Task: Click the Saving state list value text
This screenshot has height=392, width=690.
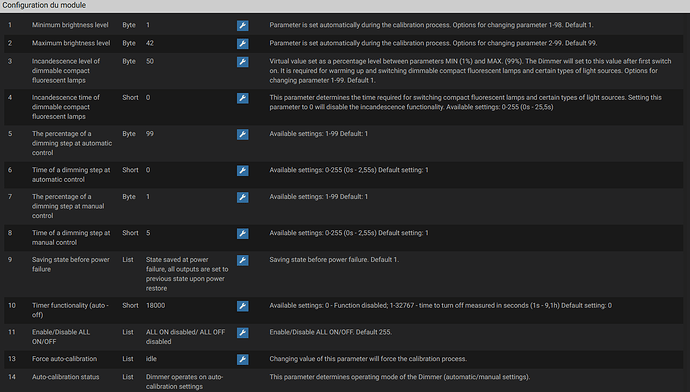Action: coord(187,274)
